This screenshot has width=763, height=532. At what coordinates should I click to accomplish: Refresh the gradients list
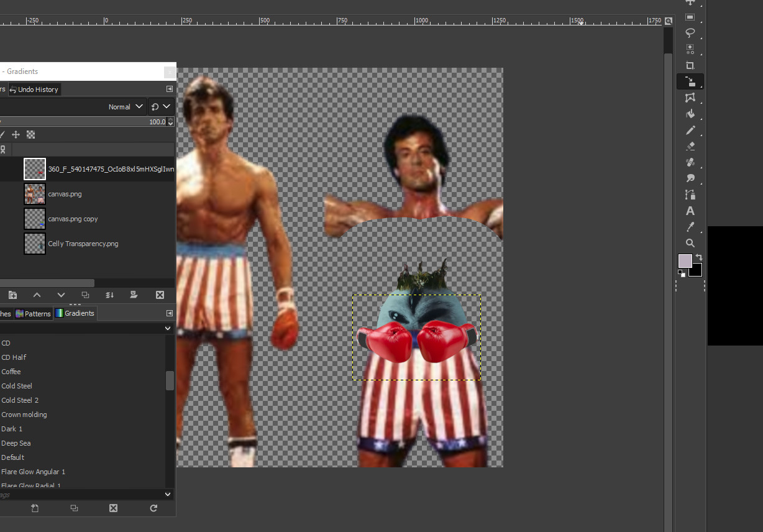tap(153, 508)
